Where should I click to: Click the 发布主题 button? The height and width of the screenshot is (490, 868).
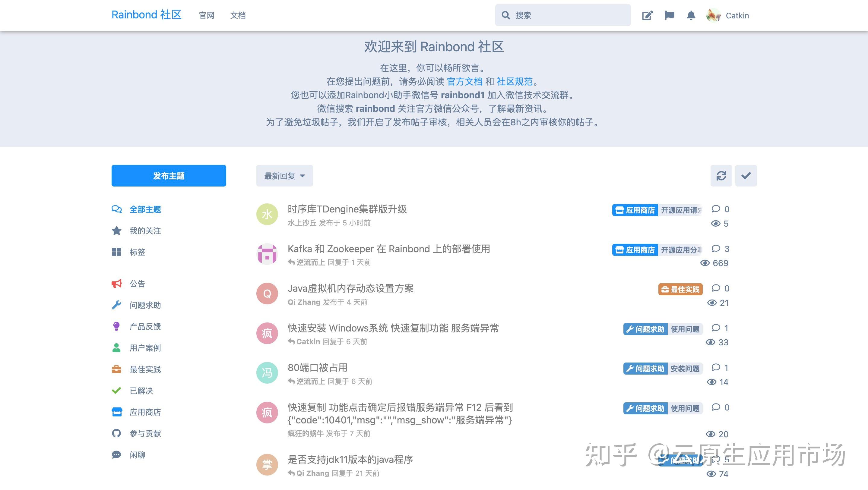[169, 175]
